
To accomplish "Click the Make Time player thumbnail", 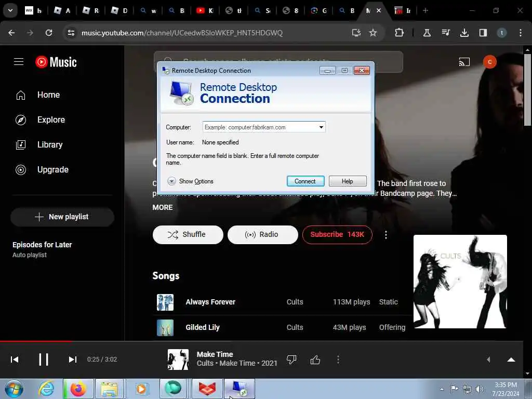I will pyautogui.click(x=178, y=360).
